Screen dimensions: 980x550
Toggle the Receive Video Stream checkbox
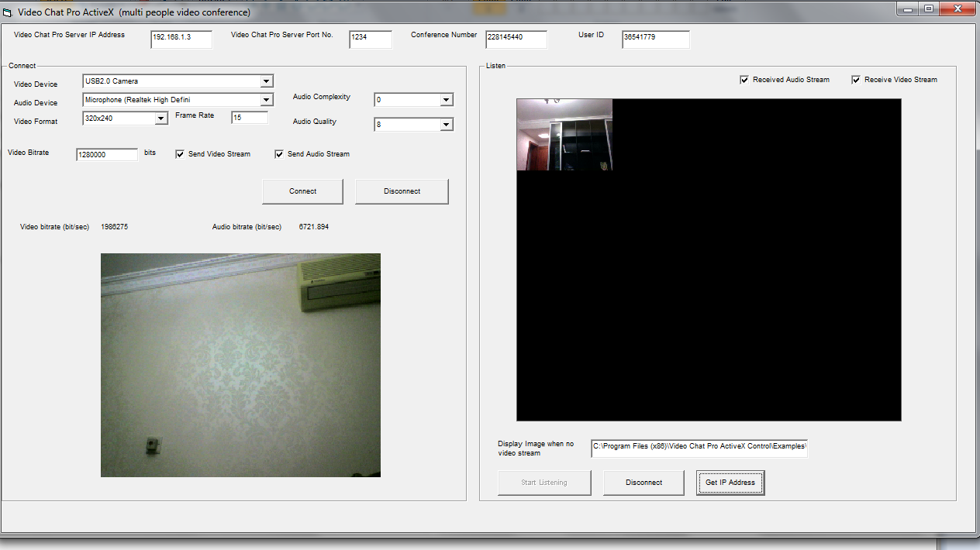[x=856, y=80]
